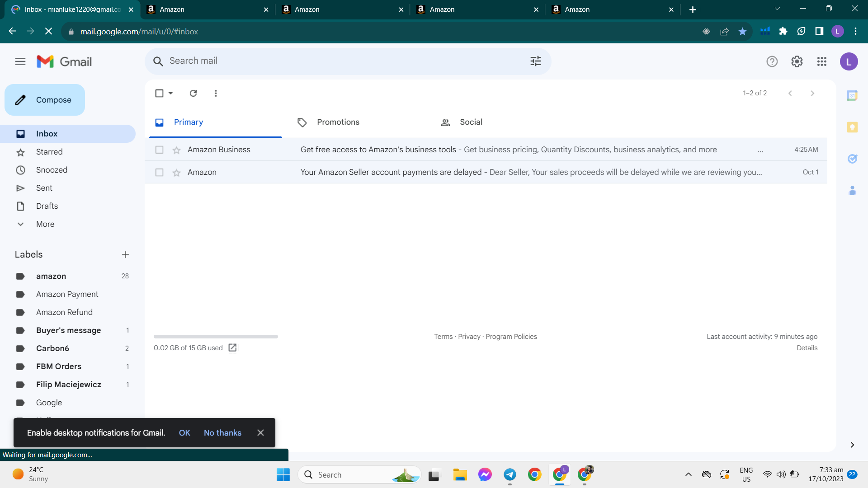The width and height of the screenshot is (868, 488).
Task: Select the Amazon seller payments email checkbox
Action: point(159,172)
